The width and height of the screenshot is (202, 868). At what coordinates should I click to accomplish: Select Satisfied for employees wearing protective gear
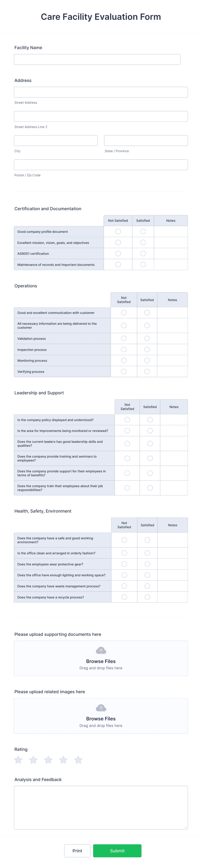(147, 564)
